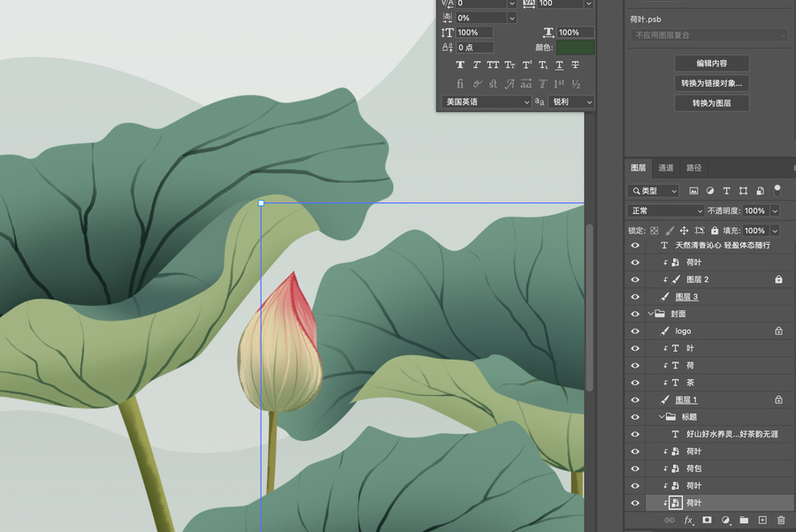
Task: Open layer comp dropdown 不应用图层复合
Action: (x=708, y=35)
